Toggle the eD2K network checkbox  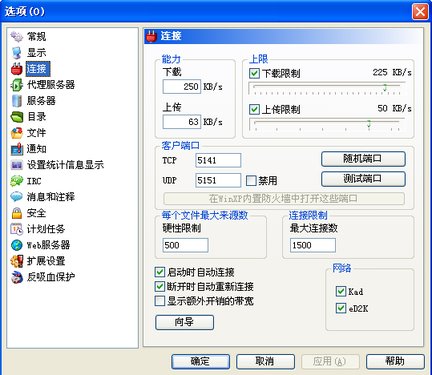pyautogui.click(x=341, y=308)
